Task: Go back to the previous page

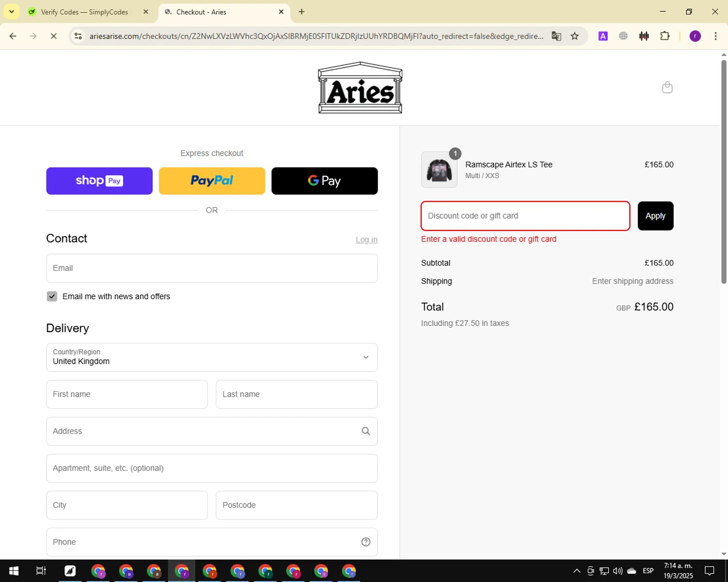Action: point(13,36)
